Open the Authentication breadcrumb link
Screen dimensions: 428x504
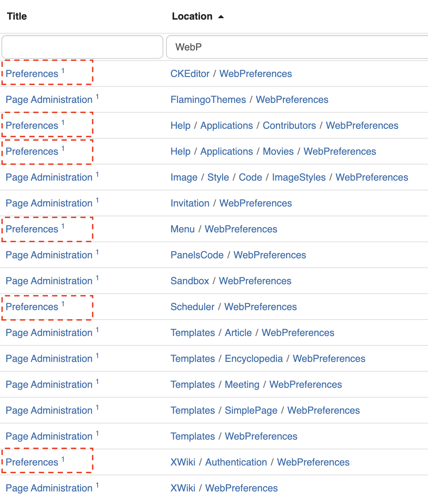[236, 462]
